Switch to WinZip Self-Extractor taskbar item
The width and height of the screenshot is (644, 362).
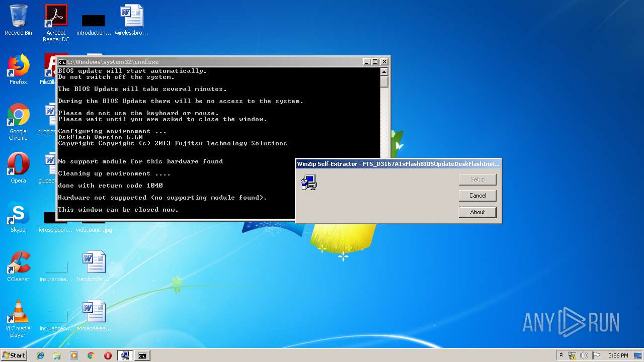125,355
